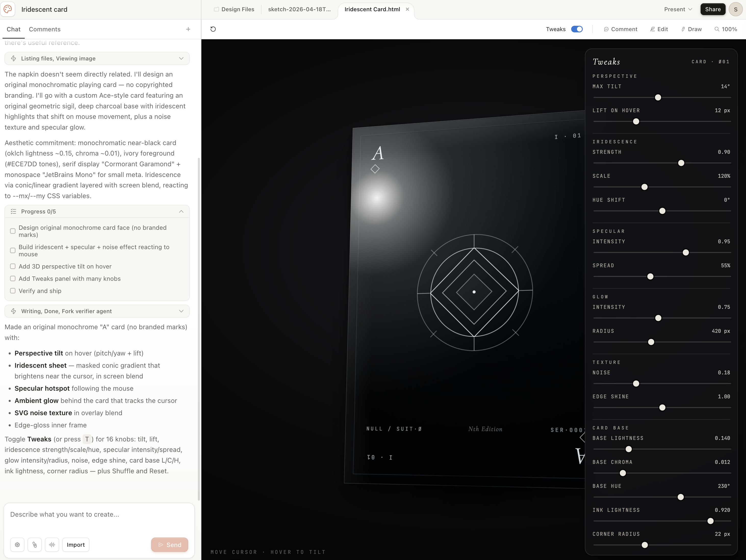Click the plus icon for new chat
Image resolution: width=746 pixels, height=560 pixels.
coord(188,29)
